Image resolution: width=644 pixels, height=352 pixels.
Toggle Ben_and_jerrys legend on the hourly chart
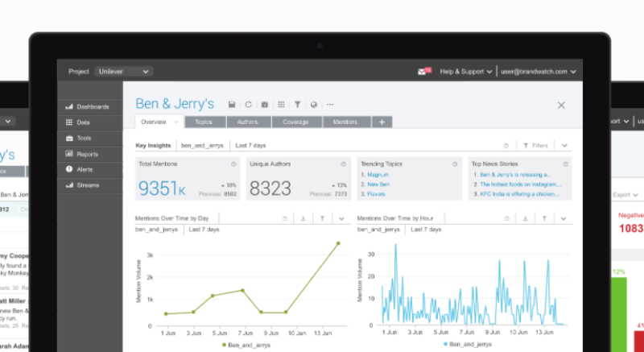468,344
